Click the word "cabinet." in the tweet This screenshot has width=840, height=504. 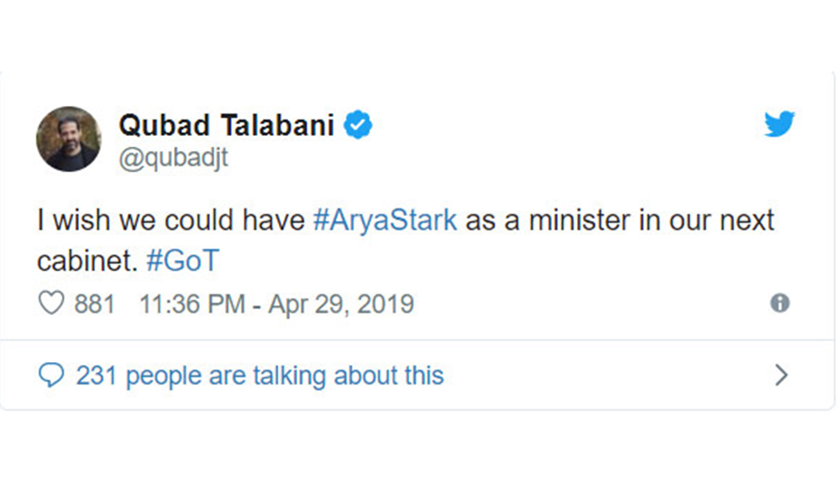(86, 260)
